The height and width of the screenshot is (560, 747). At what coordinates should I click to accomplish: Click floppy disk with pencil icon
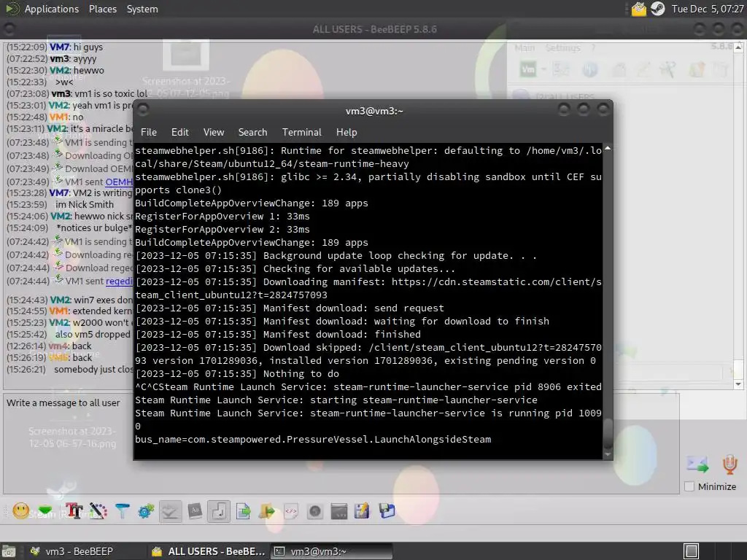(362, 511)
